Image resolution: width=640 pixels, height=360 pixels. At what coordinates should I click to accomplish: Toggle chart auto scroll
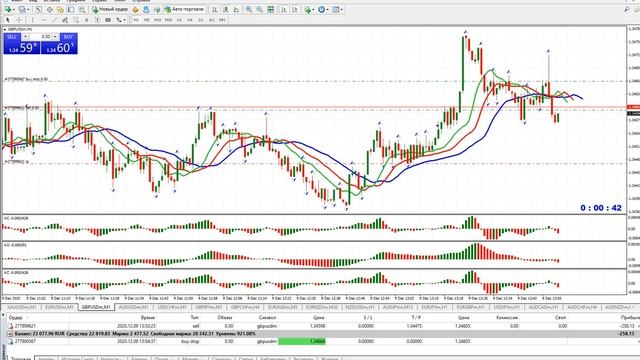(284, 9)
